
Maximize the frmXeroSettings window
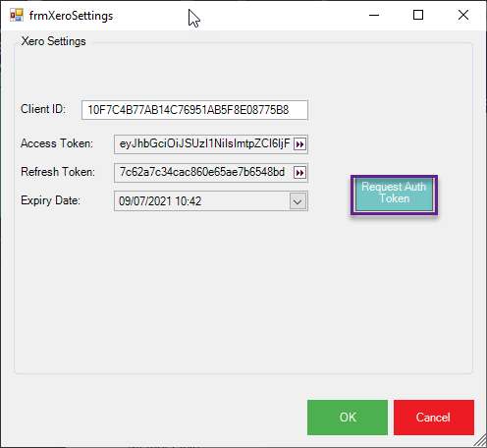[418, 15]
